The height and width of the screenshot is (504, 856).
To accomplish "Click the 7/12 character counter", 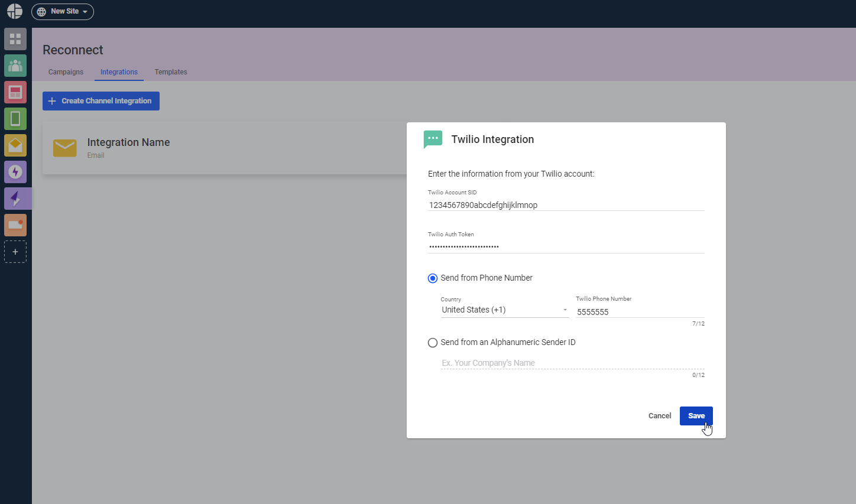I will click(699, 324).
